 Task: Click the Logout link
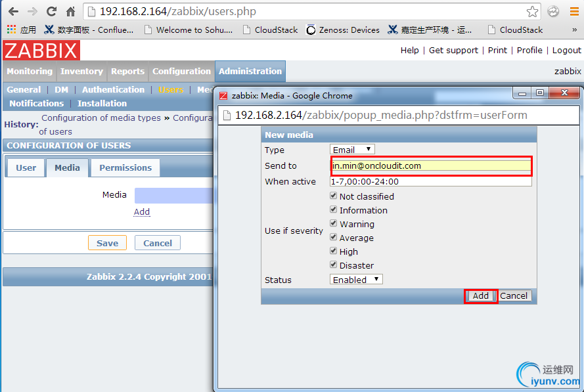[566, 51]
